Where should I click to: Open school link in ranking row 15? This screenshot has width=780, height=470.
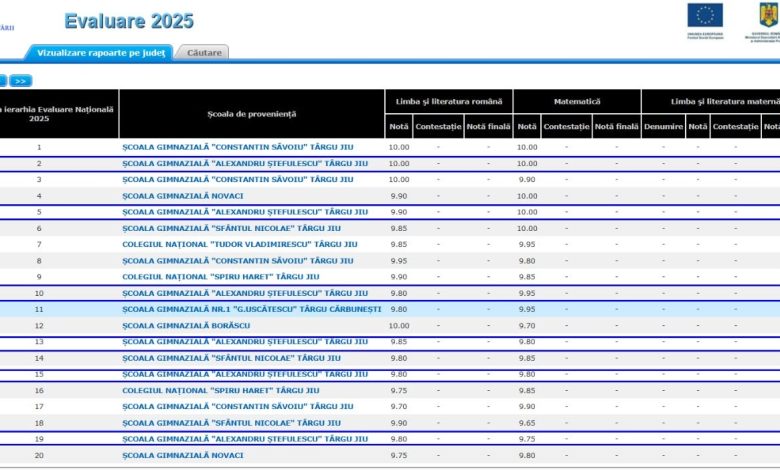(245, 374)
